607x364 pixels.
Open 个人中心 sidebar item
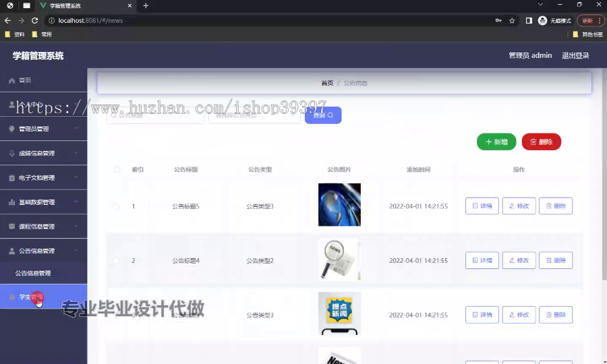[x=43, y=104]
